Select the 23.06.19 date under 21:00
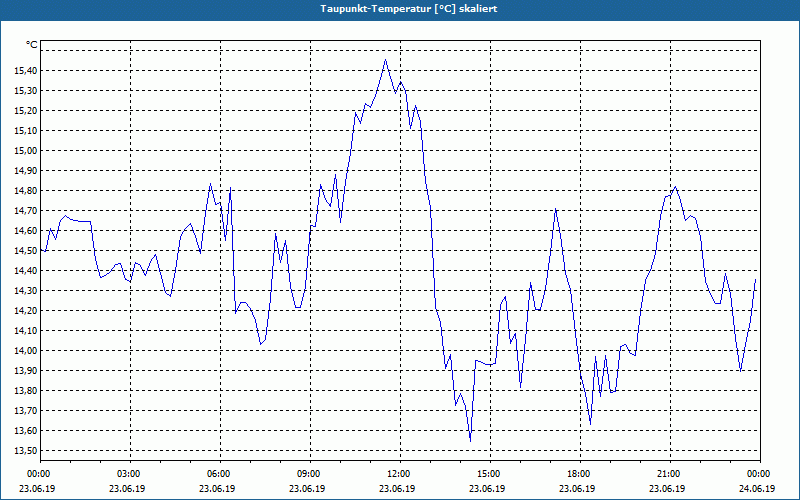The height and width of the screenshot is (500, 800). point(666,488)
